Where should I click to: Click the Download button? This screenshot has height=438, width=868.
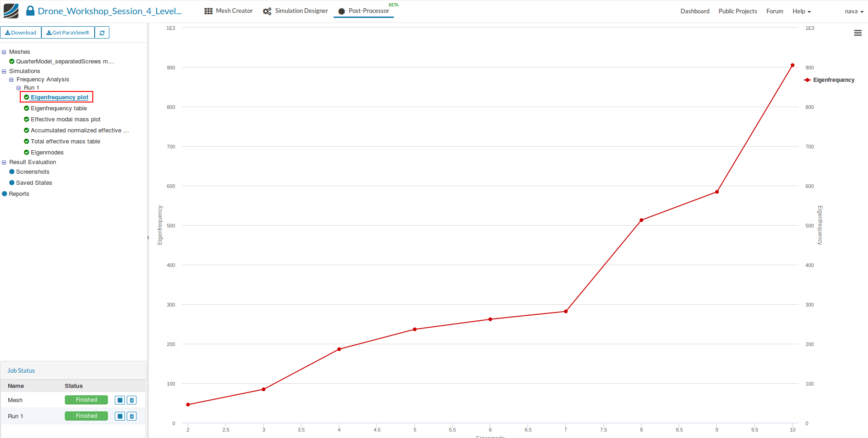tap(21, 33)
